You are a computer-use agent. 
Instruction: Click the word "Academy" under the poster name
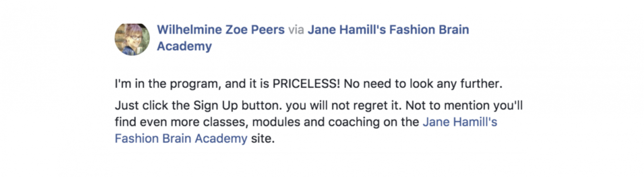tap(184, 46)
